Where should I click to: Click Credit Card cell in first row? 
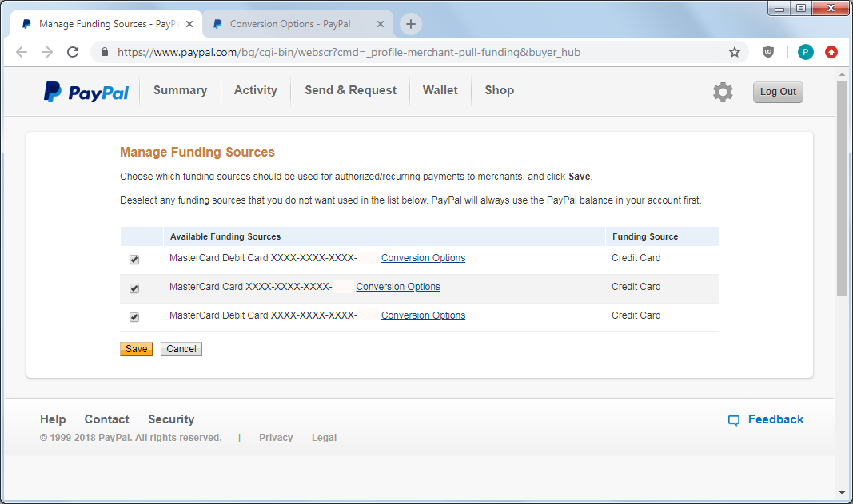pos(636,258)
